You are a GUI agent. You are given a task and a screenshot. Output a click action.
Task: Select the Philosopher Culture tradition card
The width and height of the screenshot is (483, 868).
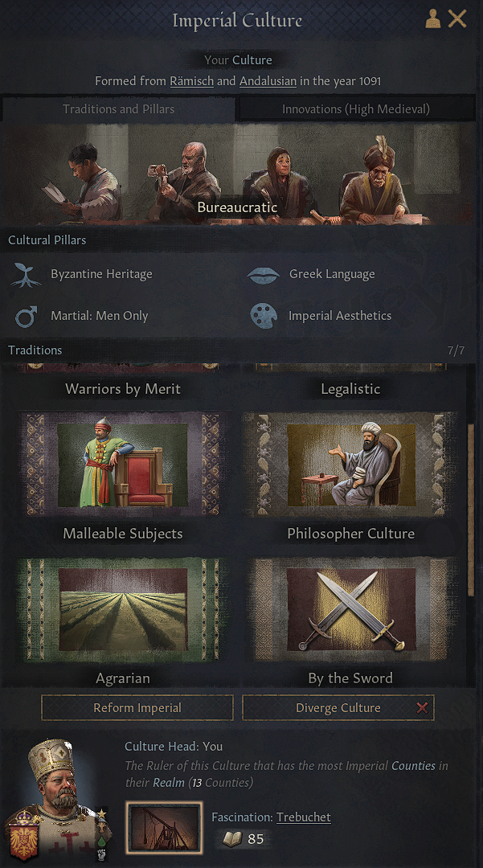coord(350,476)
